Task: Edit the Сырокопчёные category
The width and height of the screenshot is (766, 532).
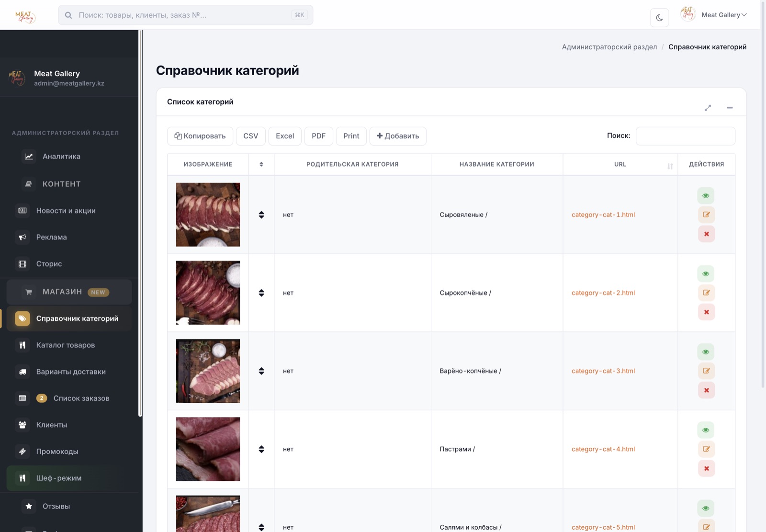Action: 706,293
